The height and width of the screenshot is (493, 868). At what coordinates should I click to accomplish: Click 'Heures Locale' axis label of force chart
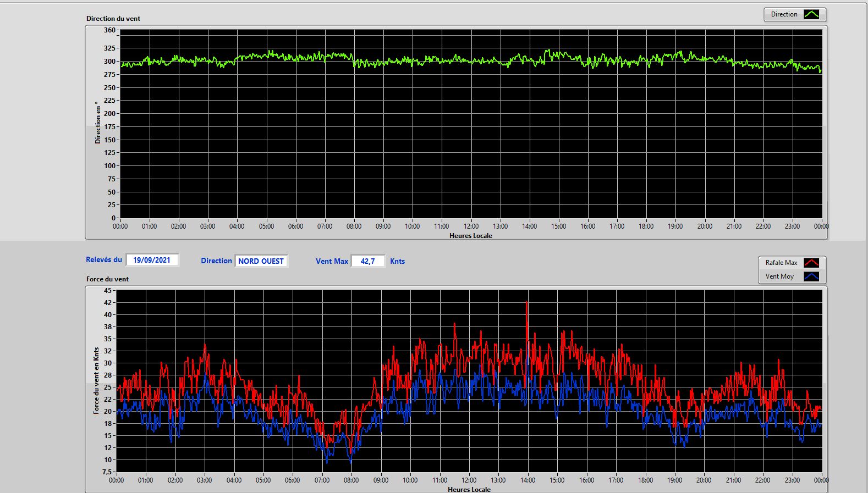[469, 489]
